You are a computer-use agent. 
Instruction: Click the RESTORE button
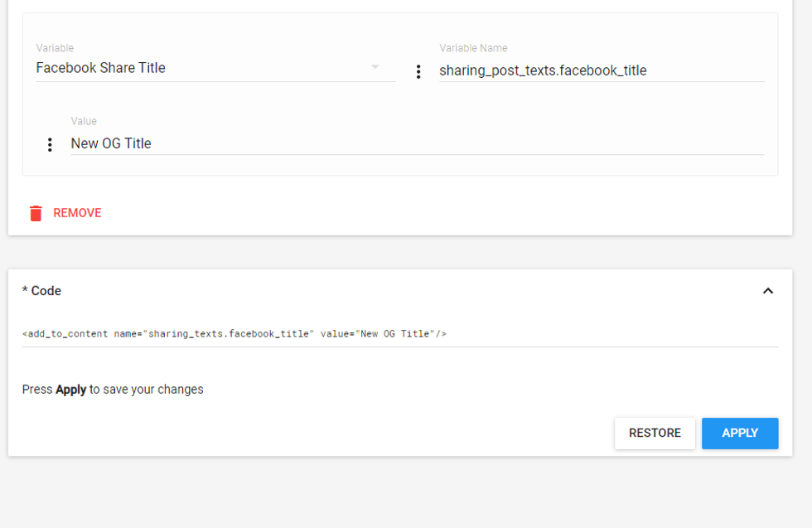[x=655, y=433]
